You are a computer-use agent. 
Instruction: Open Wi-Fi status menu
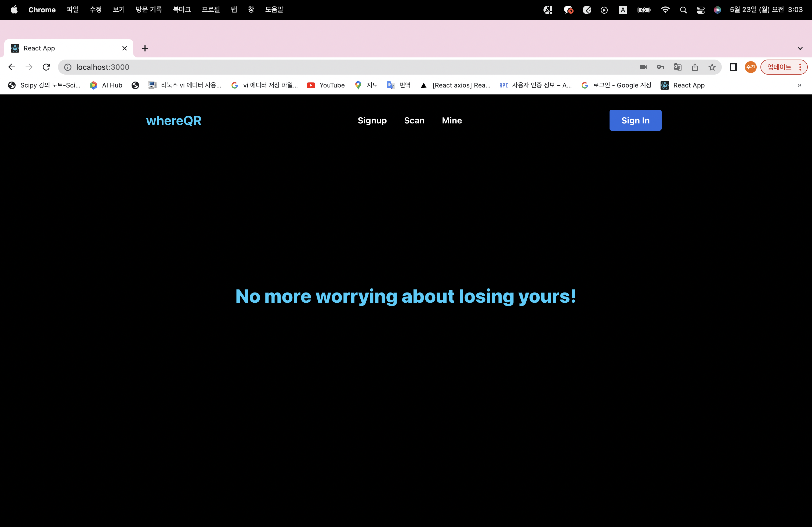[x=665, y=10]
